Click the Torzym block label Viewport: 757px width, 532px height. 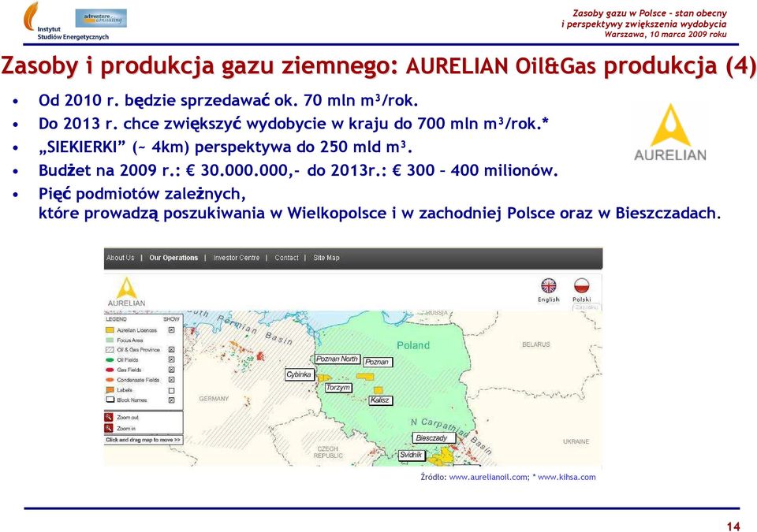(338, 388)
